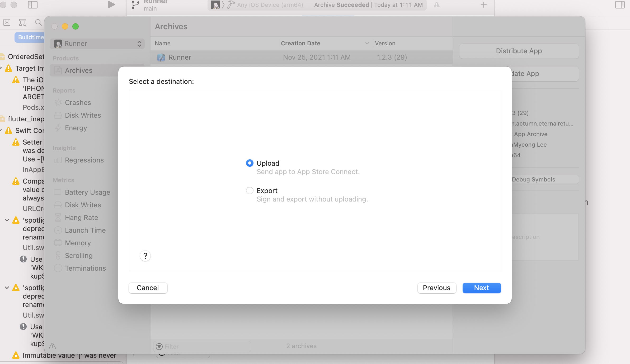Go back with the Previous button

click(436, 288)
